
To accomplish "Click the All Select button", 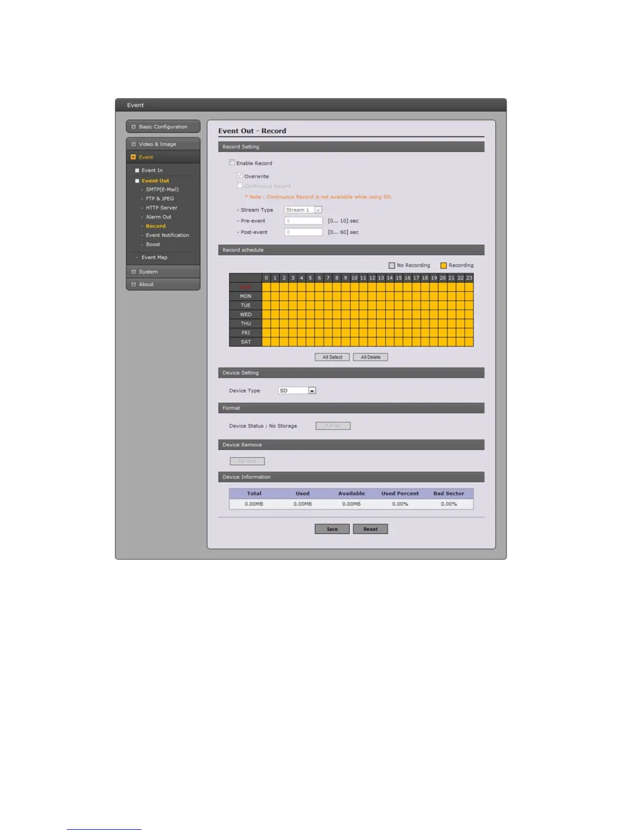I will tap(332, 357).
